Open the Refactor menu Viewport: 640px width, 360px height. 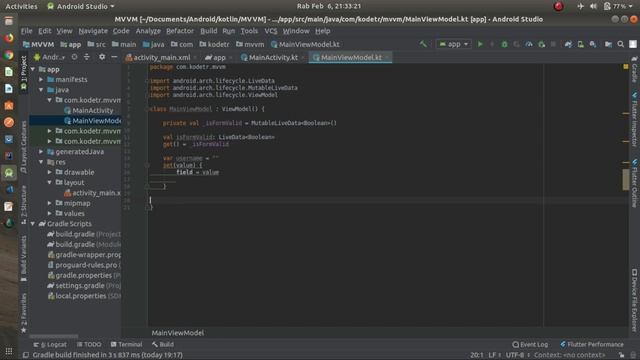click(x=180, y=31)
